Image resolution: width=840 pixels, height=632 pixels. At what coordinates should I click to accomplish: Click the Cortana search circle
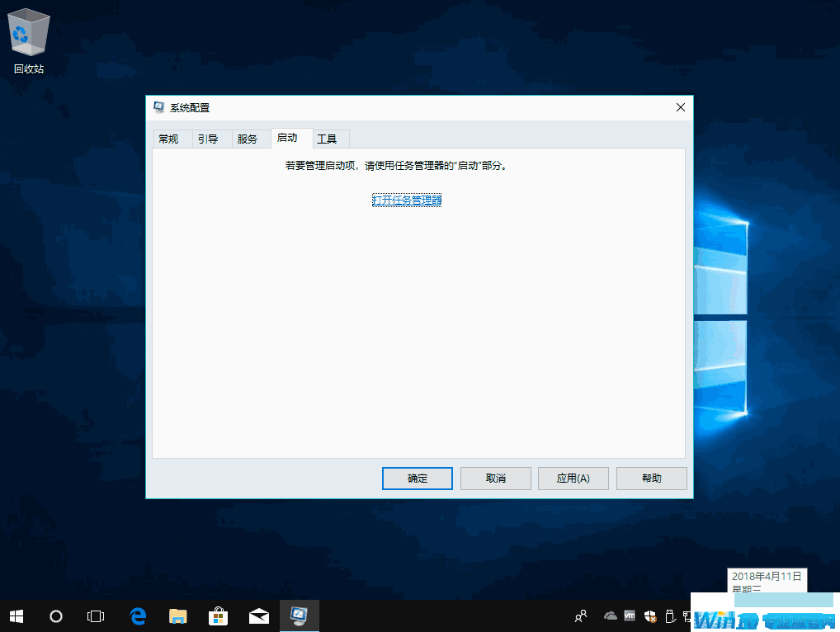coord(56,615)
